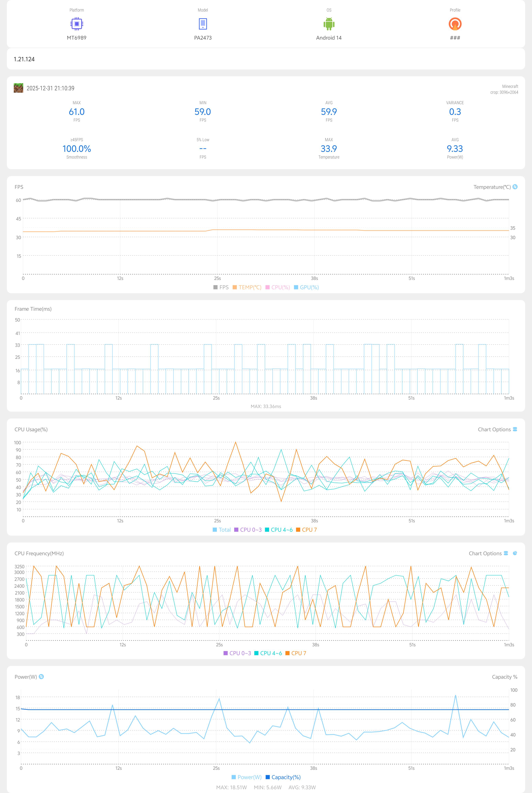Click the Android 14 robot icon
Screen dimensions: 532x793
(329, 24)
